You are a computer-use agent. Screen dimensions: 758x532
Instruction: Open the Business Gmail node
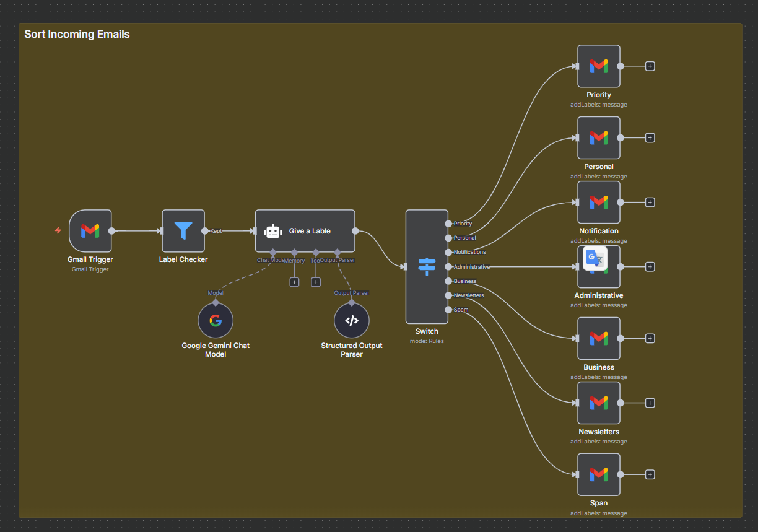pos(598,338)
